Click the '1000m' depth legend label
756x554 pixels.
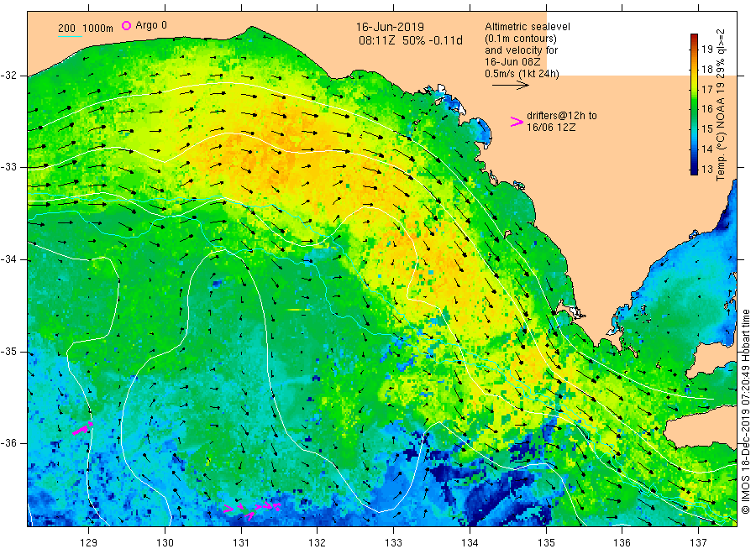pyautogui.click(x=98, y=29)
